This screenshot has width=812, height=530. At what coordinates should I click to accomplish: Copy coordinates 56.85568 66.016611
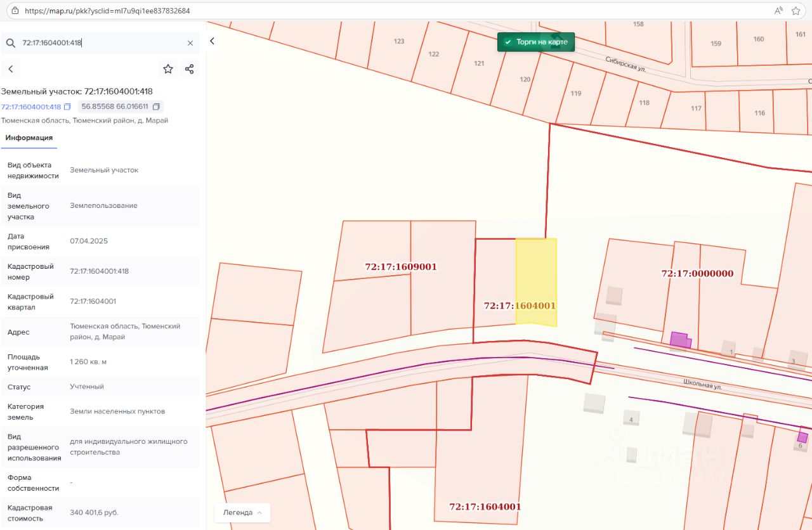pyautogui.click(x=156, y=107)
